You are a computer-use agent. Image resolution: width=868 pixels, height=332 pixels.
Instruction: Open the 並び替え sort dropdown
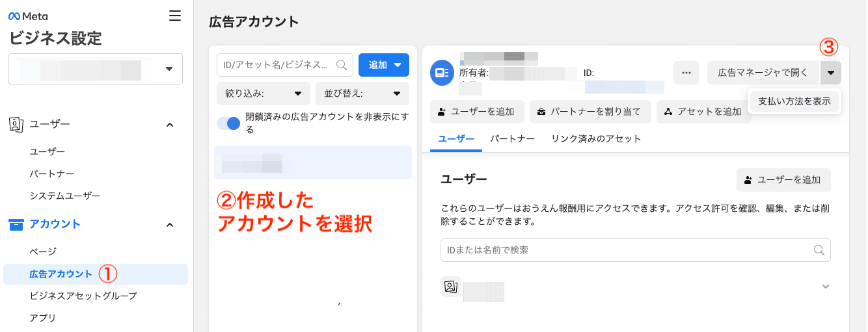362,94
